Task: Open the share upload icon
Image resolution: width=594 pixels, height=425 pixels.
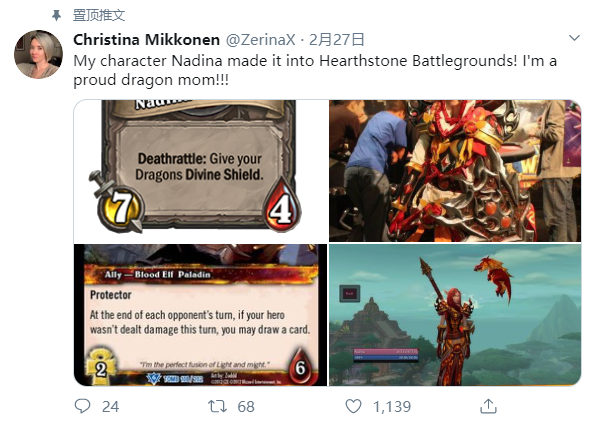Action: (488, 406)
